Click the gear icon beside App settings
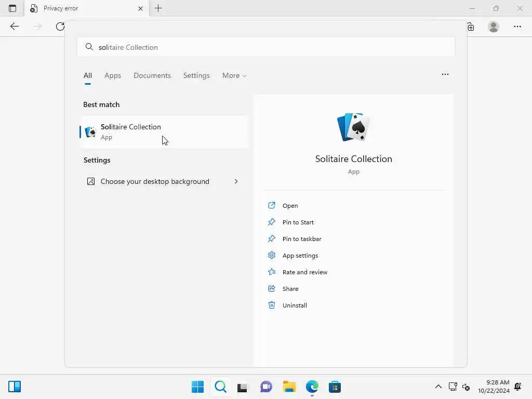Screen dimensions: 532x399 (271, 255)
